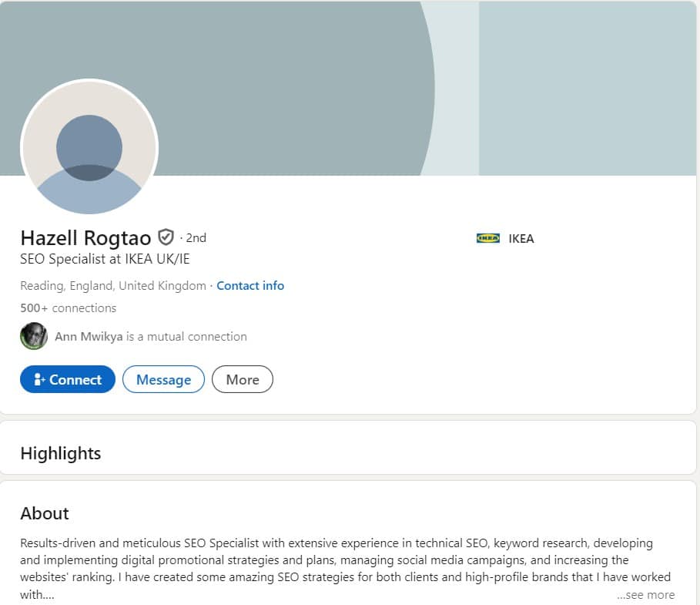Click the Highlights section heading
700x605 pixels.
pyautogui.click(x=61, y=454)
